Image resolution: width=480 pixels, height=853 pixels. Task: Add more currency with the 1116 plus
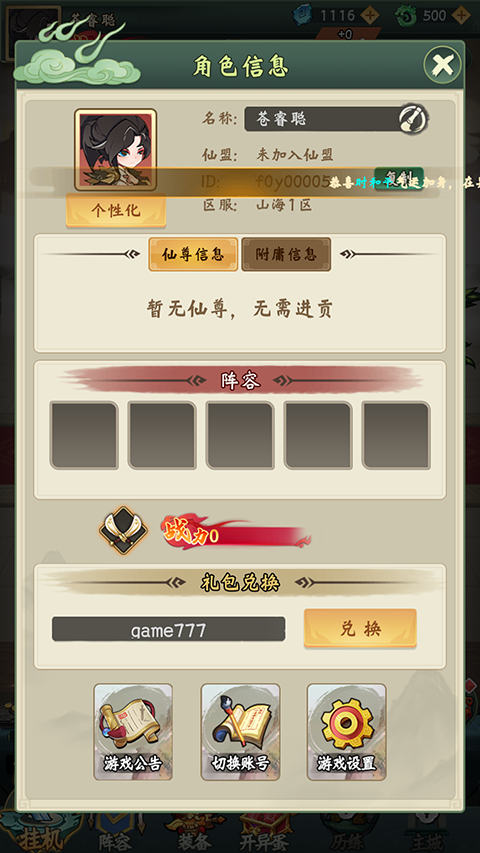[x=370, y=15]
